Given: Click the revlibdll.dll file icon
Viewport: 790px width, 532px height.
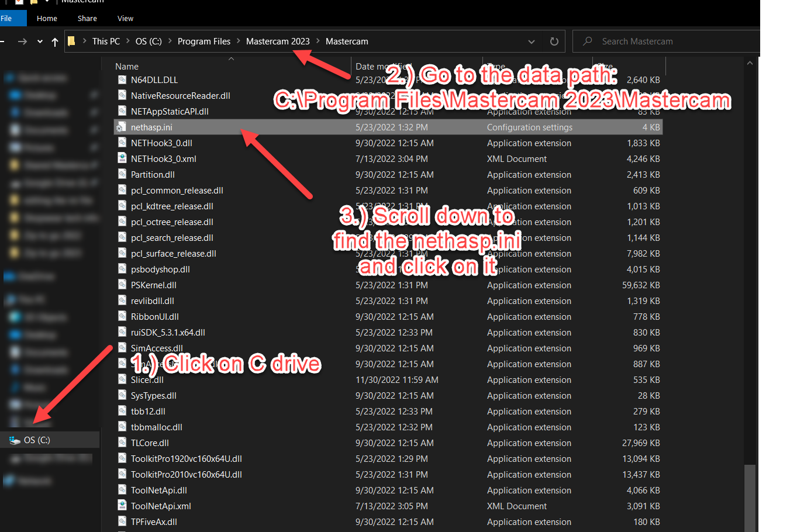Looking at the screenshot, I should [122, 300].
